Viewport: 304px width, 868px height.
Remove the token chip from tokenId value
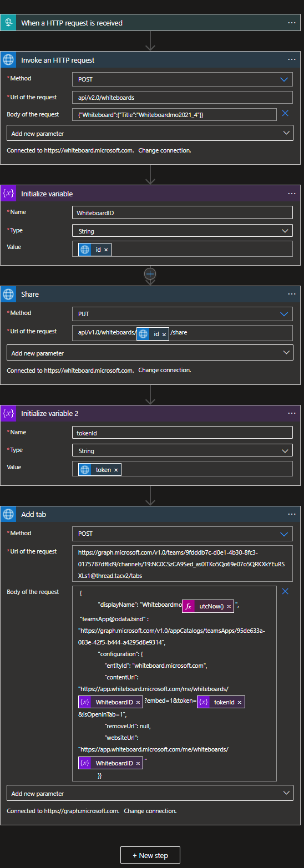click(116, 470)
